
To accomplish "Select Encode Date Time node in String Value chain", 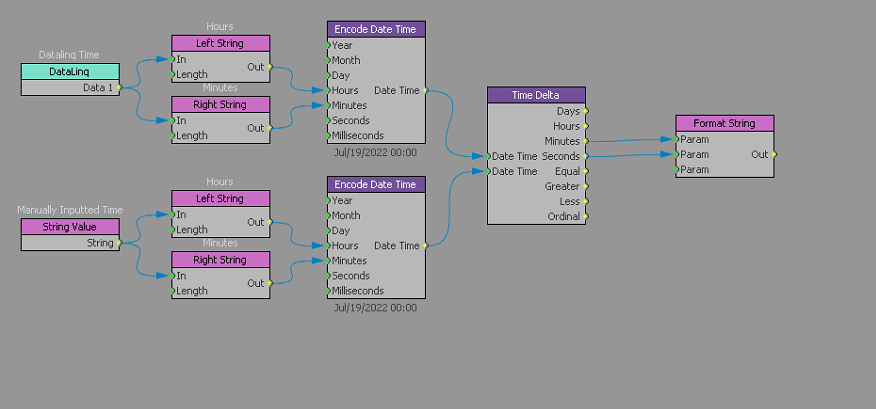I will coord(377,184).
